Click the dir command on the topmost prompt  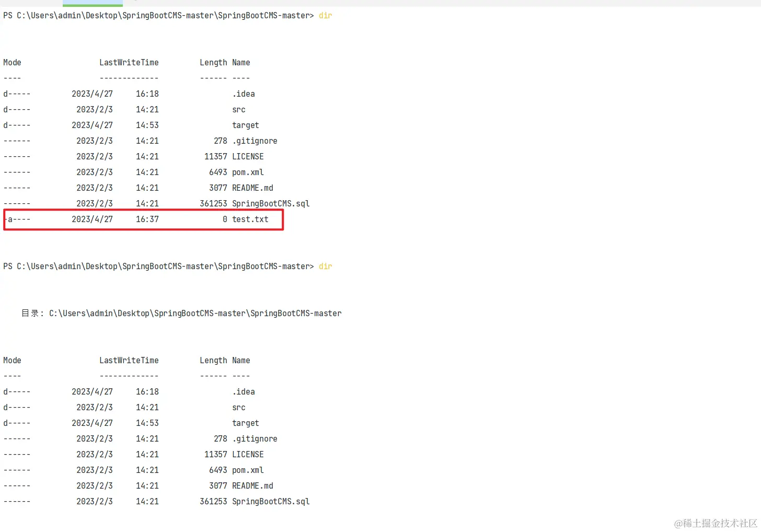click(x=326, y=16)
